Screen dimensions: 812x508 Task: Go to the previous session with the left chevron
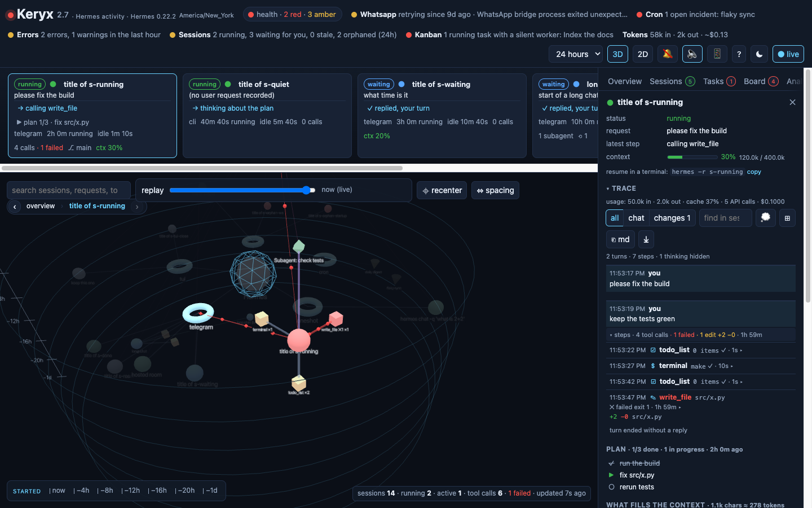[x=15, y=207]
